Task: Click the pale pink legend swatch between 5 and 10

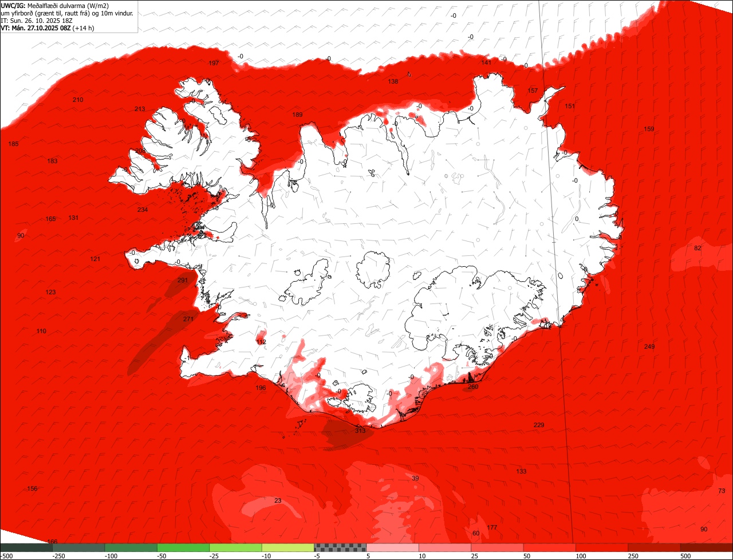Action: [x=392, y=547]
